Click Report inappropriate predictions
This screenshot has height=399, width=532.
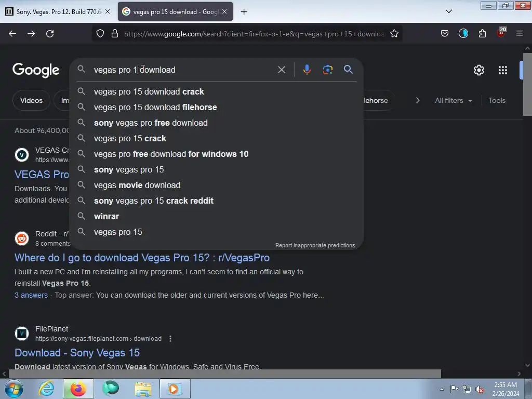point(315,245)
